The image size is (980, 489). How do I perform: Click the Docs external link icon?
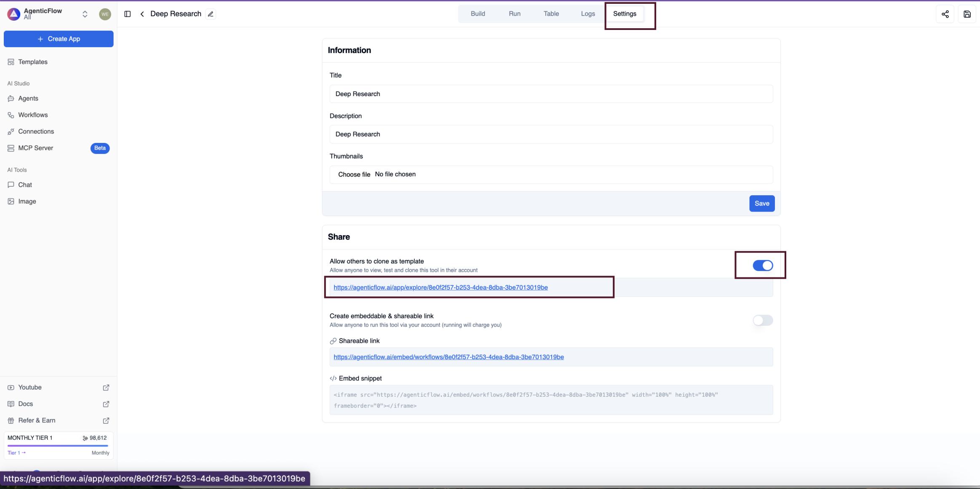[x=106, y=404]
